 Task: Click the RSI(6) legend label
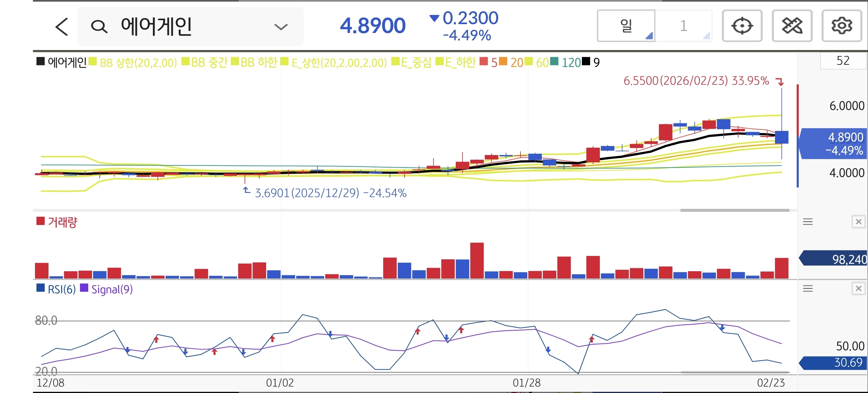coord(61,289)
